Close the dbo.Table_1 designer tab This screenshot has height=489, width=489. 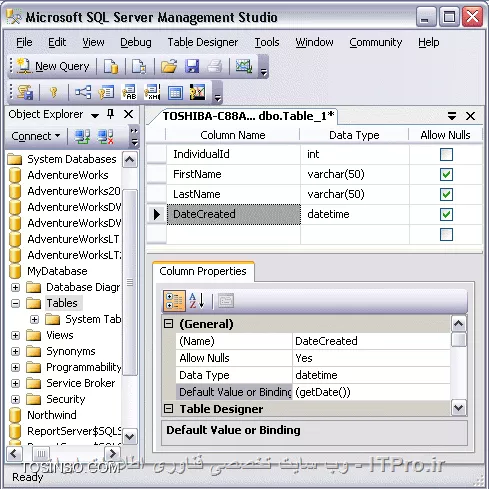click(470, 116)
